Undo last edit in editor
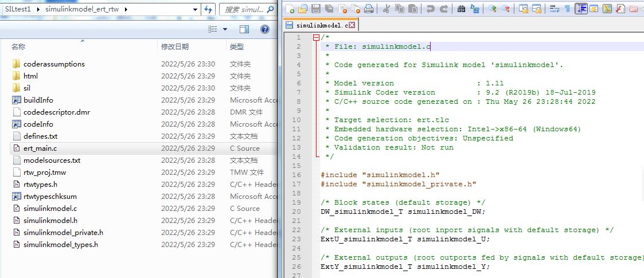This screenshot has height=278, width=644. tap(430, 8)
